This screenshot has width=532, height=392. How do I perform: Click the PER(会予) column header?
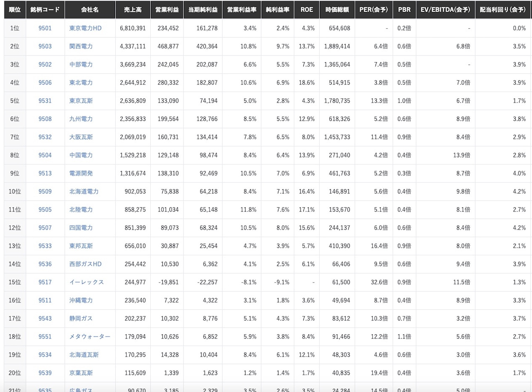pyautogui.click(x=374, y=10)
